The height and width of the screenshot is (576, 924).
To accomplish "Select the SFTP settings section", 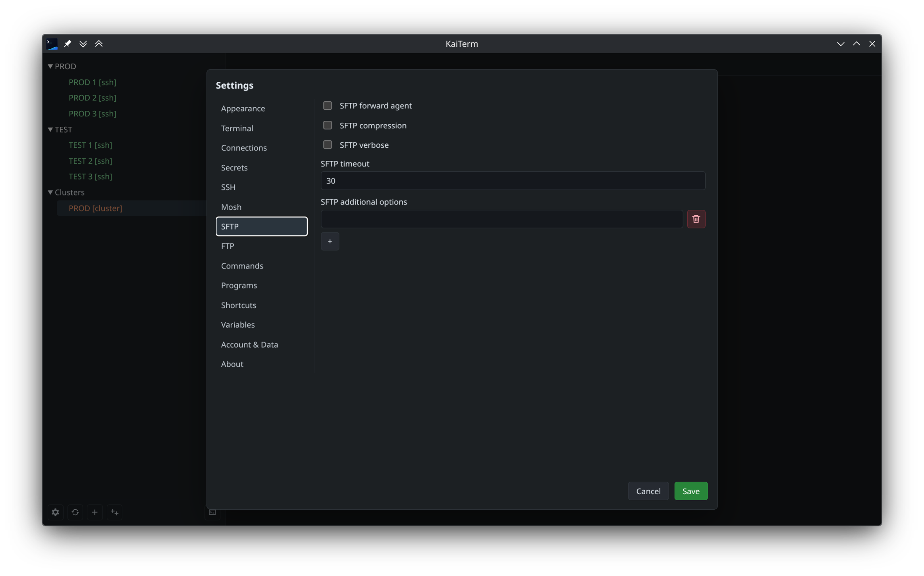I will [x=261, y=226].
